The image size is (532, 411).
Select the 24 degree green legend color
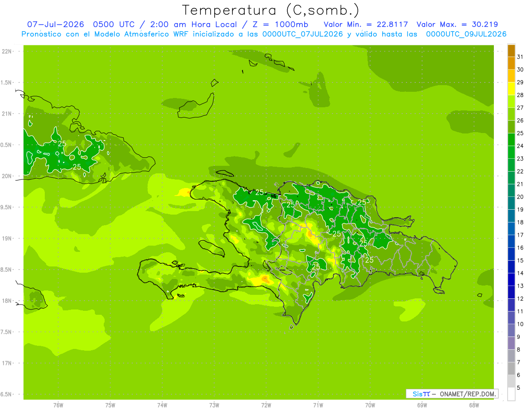pyautogui.click(x=511, y=140)
